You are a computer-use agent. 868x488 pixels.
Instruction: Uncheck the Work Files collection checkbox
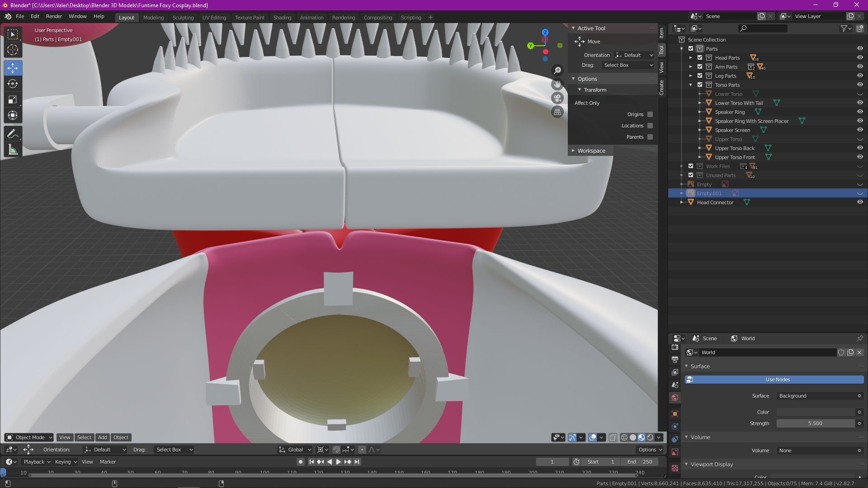(690, 166)
